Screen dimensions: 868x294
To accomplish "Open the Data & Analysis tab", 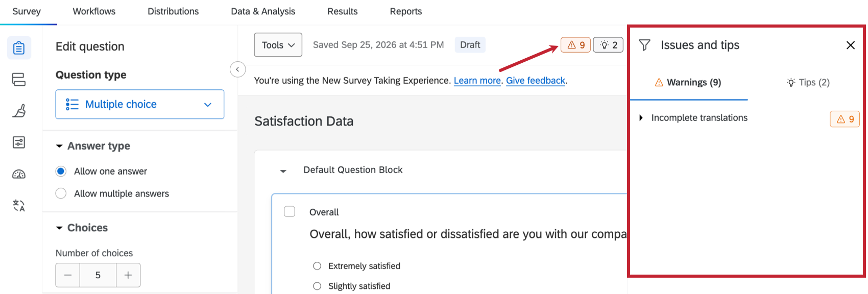I will tap(263, 11).
